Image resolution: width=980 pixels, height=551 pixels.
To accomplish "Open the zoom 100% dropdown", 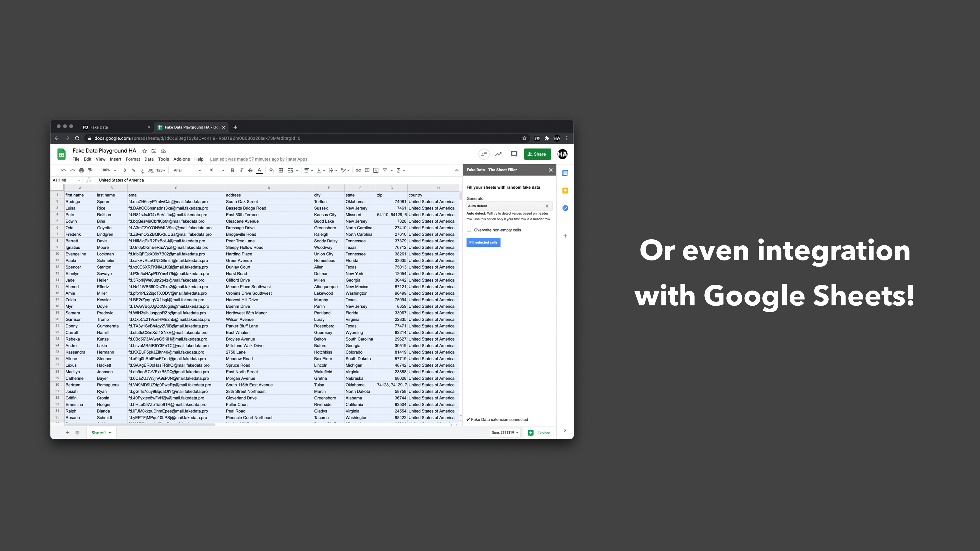I will [x=108, y=170].
